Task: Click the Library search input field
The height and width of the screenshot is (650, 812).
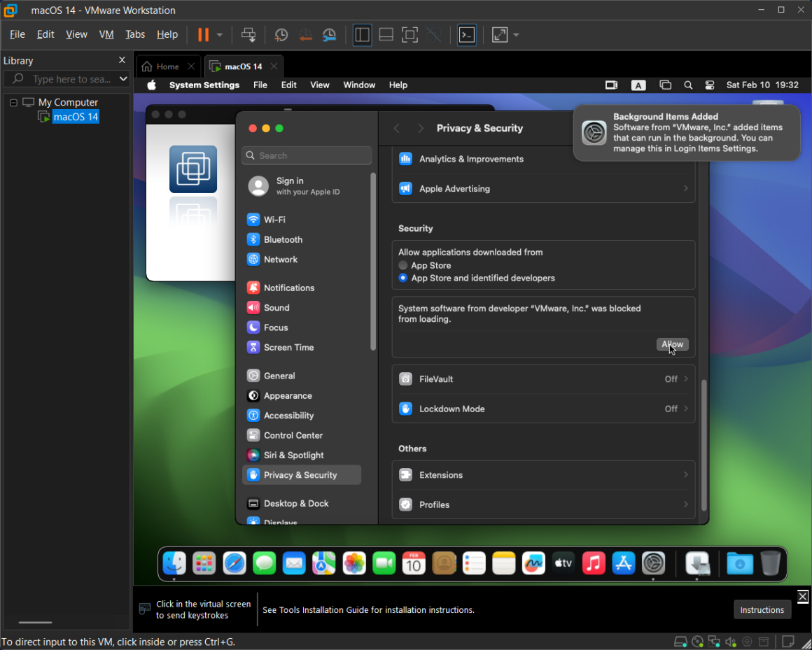Action: (x=66, y=78)
